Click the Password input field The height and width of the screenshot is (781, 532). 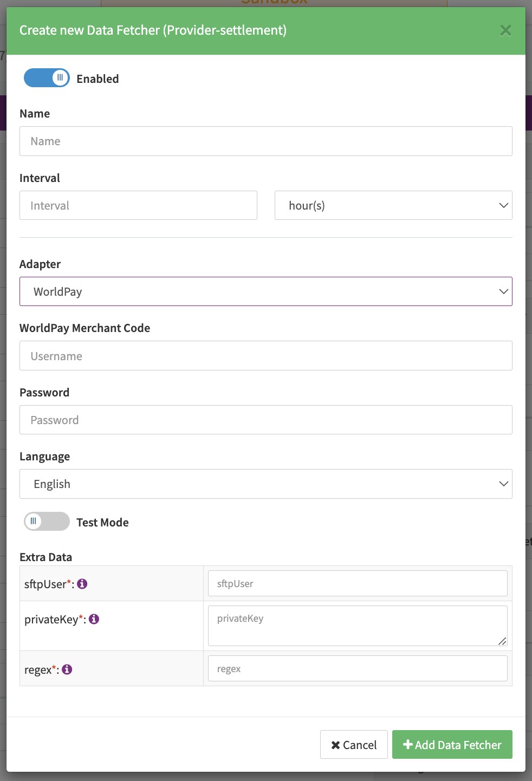point(265,420)
